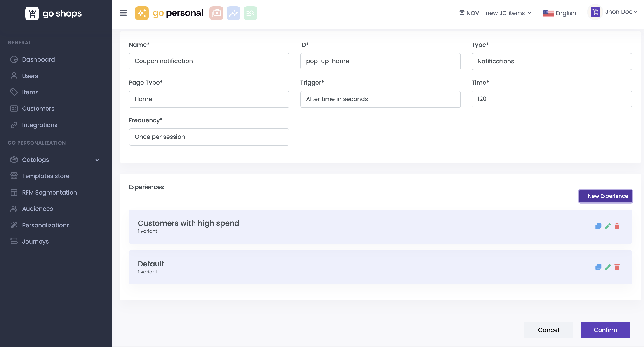Go to Journeys in sidebar
Screen dimensions: 644x347
(35, 241)
